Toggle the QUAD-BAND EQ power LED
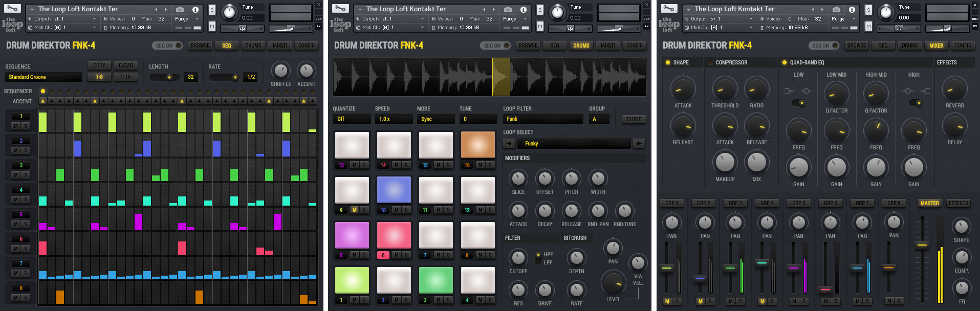Viewport: 980px width, 311px height. pos(784,62)
